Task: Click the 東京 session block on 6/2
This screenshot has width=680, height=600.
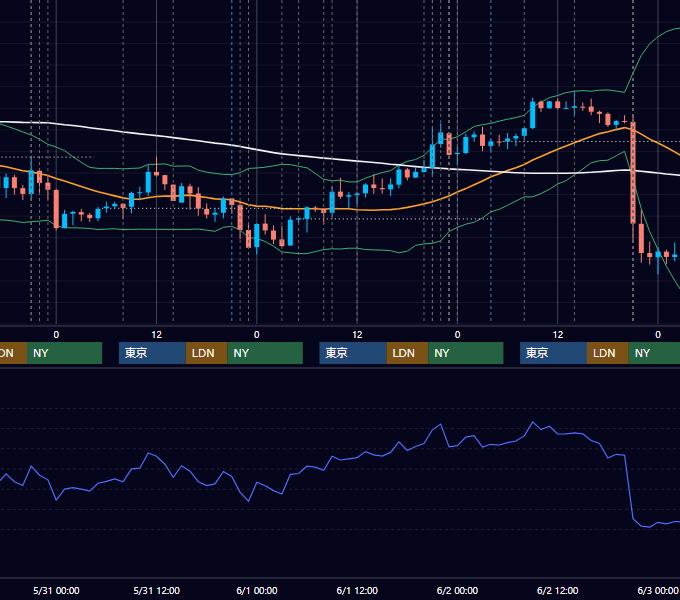Action: click(x=553, y=353)
